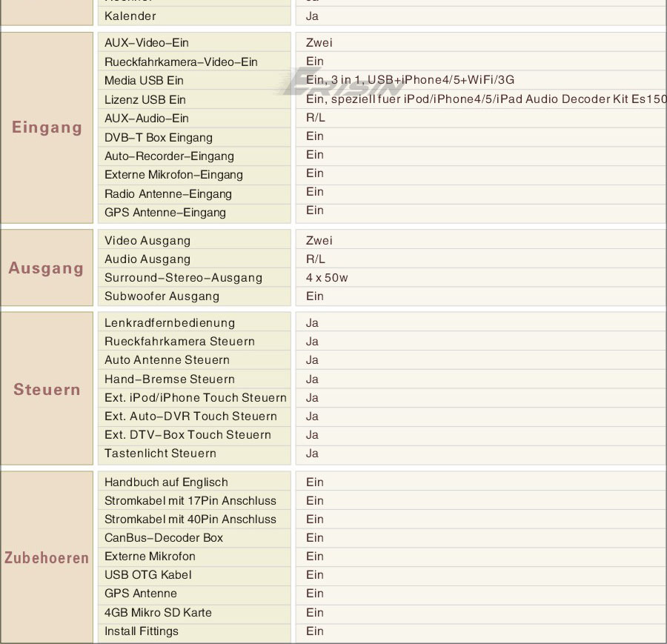
Task: Select Install Fittings label
Action: pyautogui.click(x=142, y=631)
